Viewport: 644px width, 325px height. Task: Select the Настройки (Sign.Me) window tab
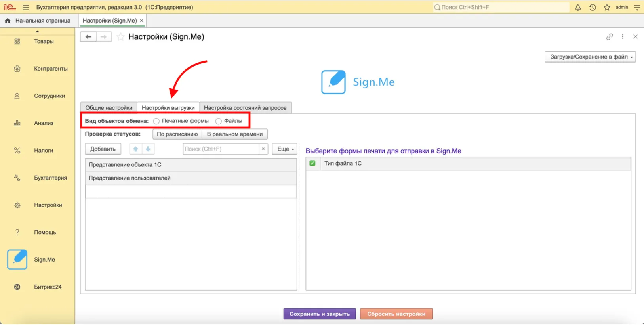click(110, 21)
